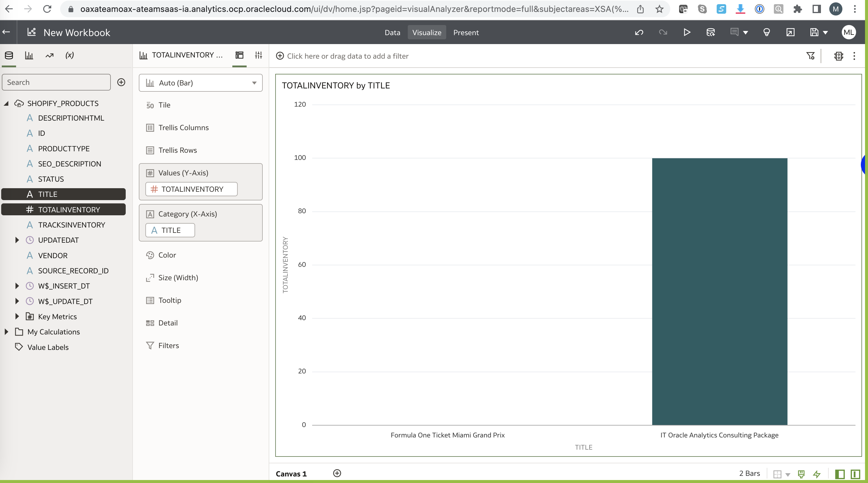Open the Analytics pane icon
Screen dimensions: 868x483
(49, 55)
